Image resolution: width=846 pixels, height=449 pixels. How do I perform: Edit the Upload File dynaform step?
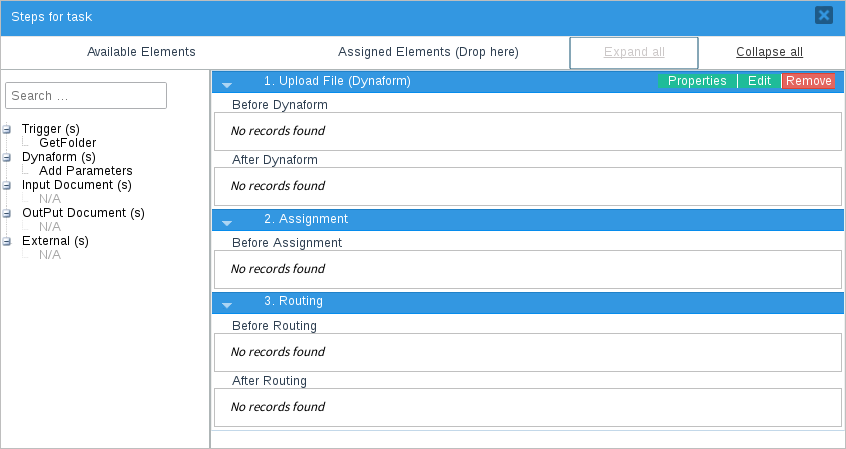pos(759,81)
